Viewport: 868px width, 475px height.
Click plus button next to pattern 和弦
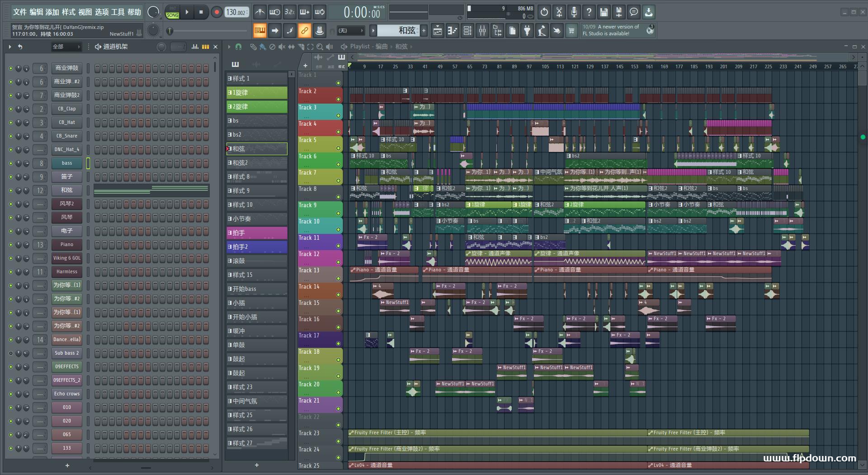point(424,31)
